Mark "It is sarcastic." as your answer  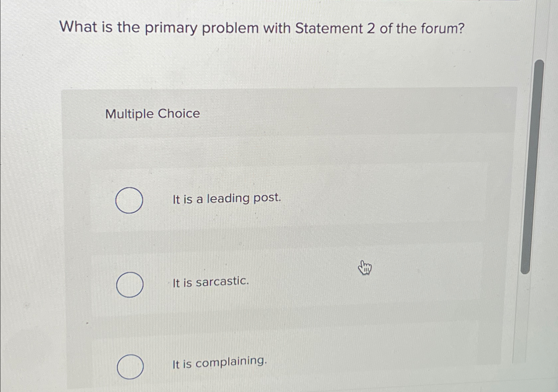click(x=211, y=282)
